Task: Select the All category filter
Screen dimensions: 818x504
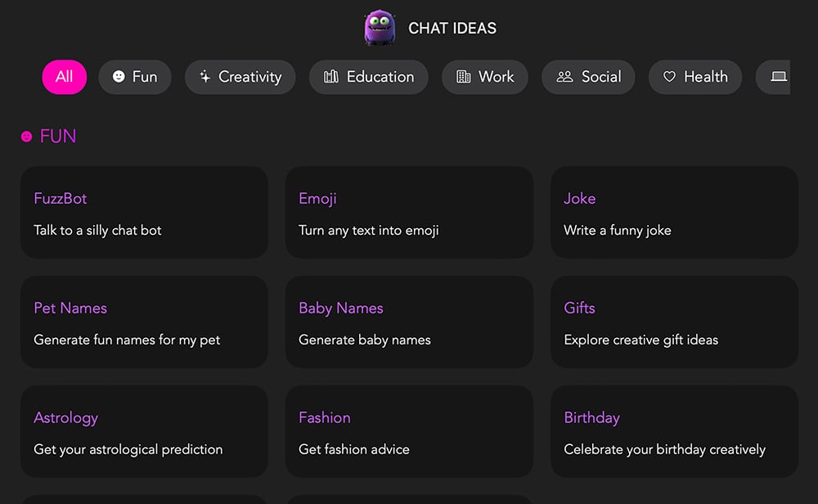Action: coord(64,77)
